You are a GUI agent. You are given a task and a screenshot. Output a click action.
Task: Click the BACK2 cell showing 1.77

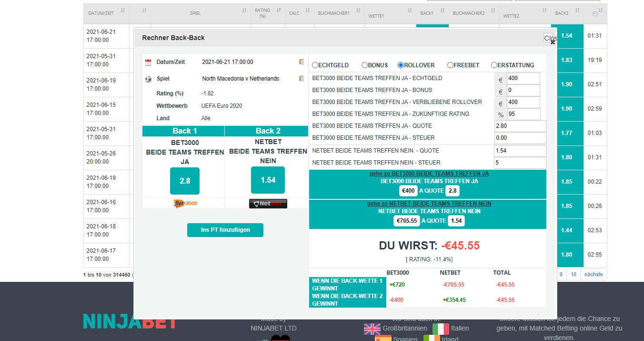click(567, 133)
